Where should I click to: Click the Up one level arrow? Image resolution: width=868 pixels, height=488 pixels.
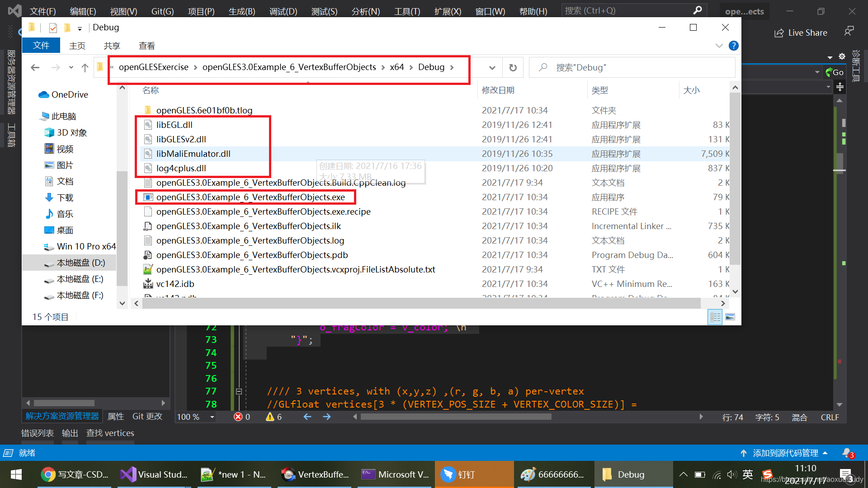coord(85,68)
